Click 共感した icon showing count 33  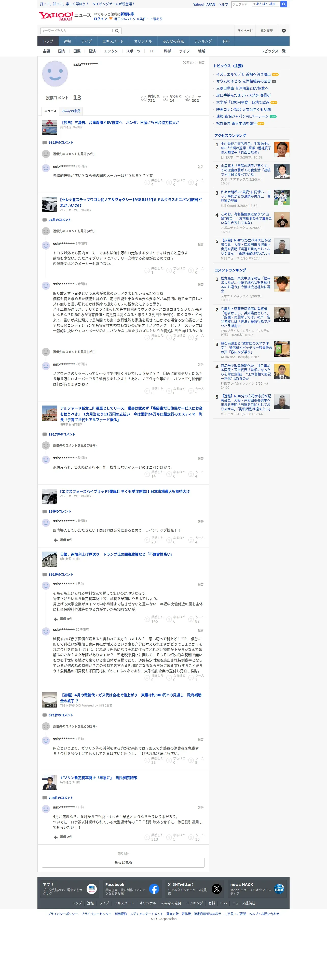[147, 760]
